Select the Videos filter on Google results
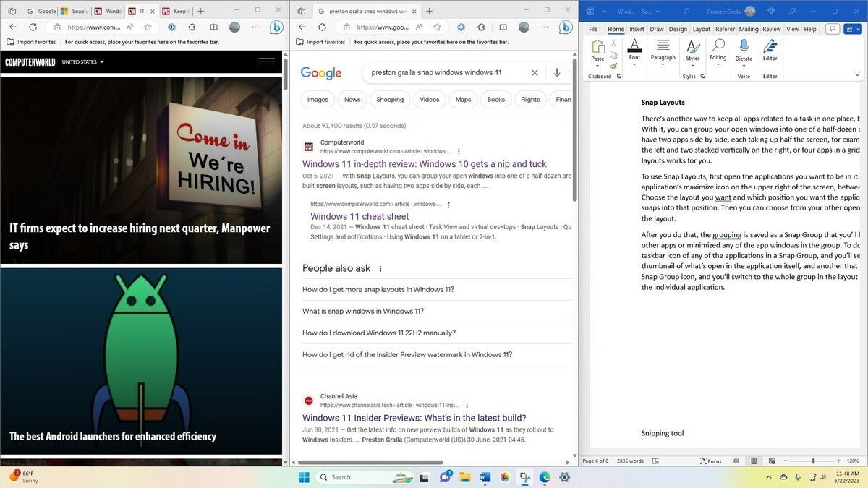The image size is (868, 488). point(429,99)
